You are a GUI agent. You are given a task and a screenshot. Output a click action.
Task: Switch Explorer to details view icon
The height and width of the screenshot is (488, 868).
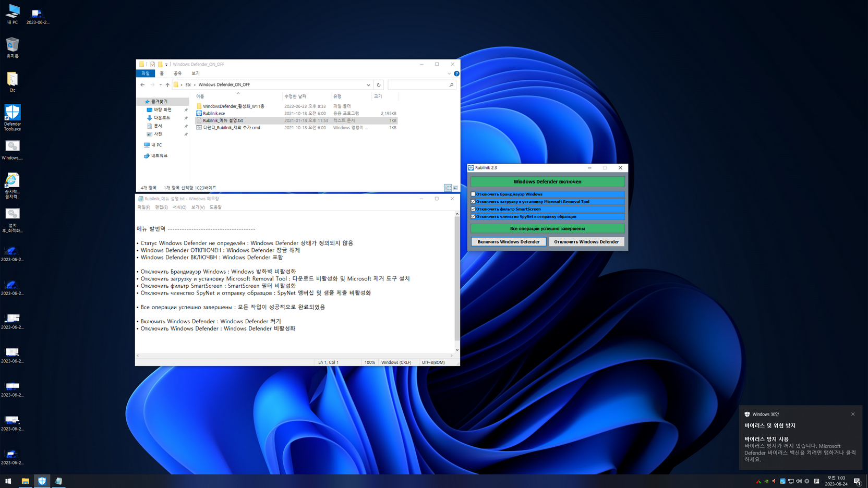pyautogui.click(x=448, y=188)
